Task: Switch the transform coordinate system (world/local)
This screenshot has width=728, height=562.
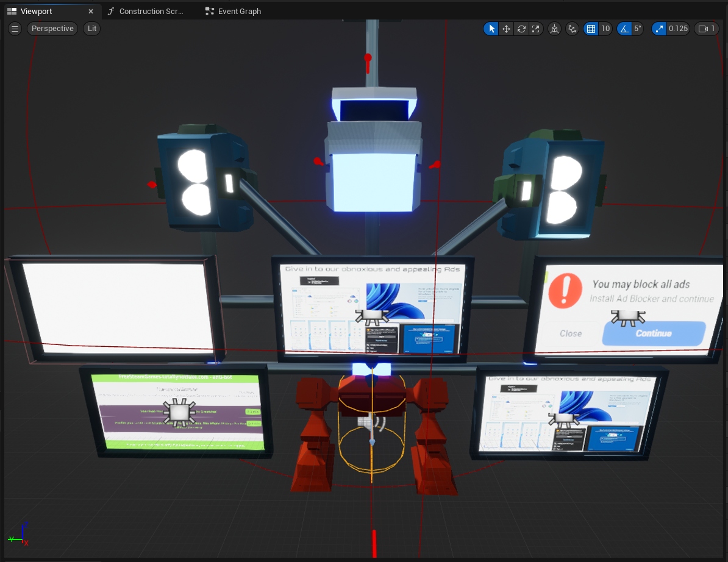Action: coord(554,29)
